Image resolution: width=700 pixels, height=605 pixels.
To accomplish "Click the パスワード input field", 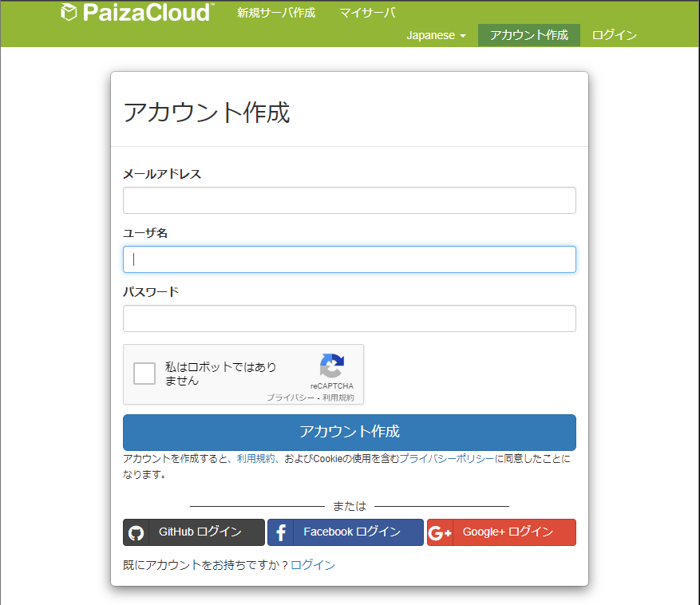I will [x=349, y=318].
